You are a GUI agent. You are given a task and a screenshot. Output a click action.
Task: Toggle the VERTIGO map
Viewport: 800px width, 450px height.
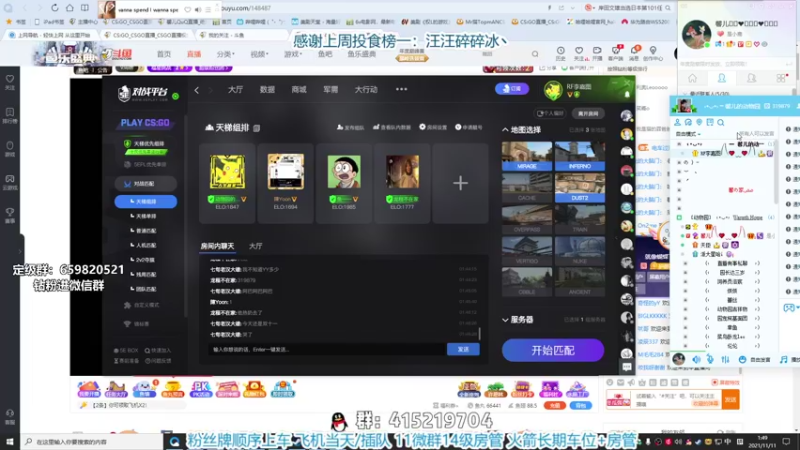point(527,251)
